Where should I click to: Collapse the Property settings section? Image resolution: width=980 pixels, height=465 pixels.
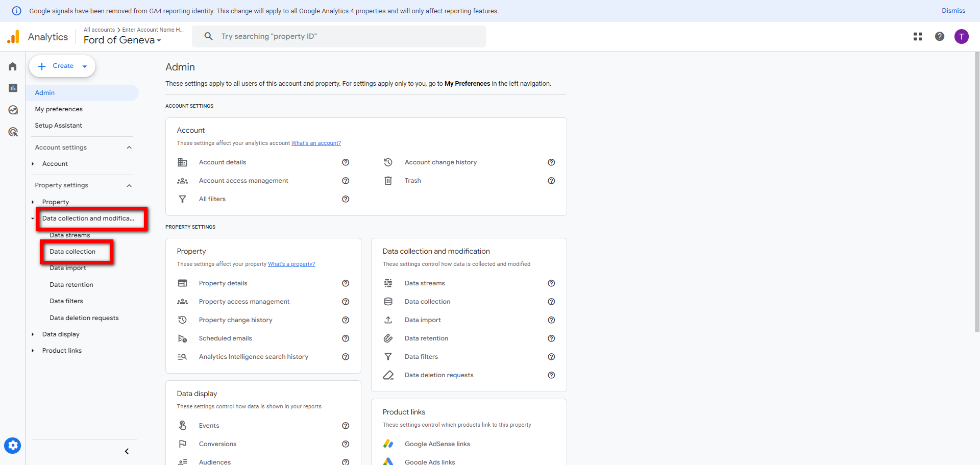pyautogui.click(x=129, y=185)
